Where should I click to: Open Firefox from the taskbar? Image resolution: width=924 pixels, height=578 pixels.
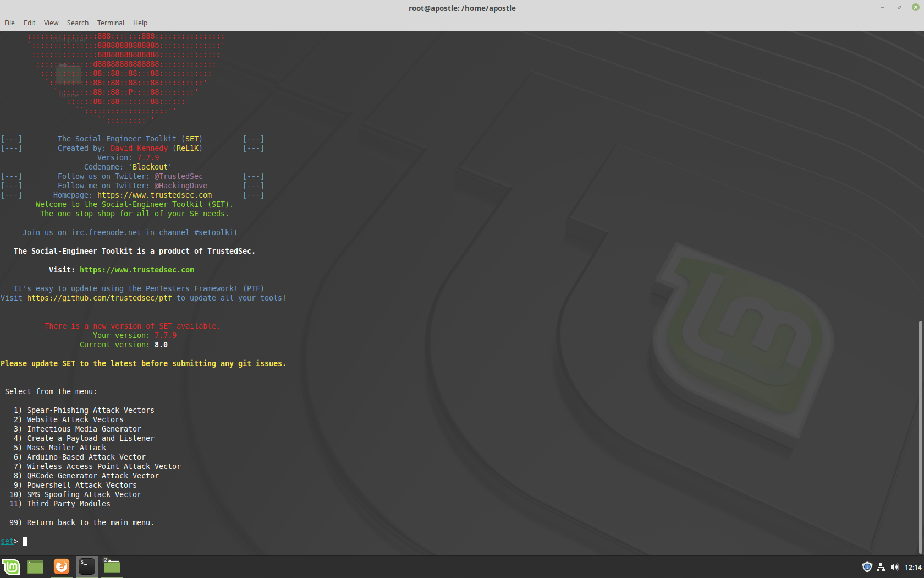[62, 566]
